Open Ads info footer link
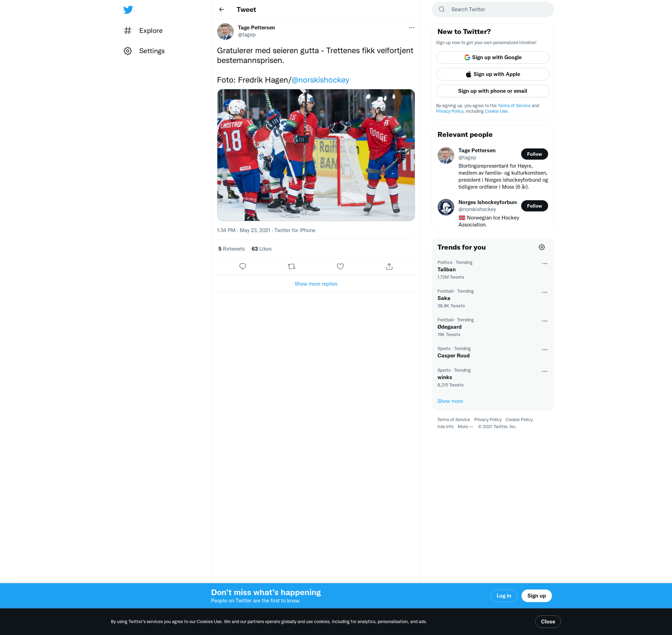Screen dimensions: 672x635 (445, 427)
